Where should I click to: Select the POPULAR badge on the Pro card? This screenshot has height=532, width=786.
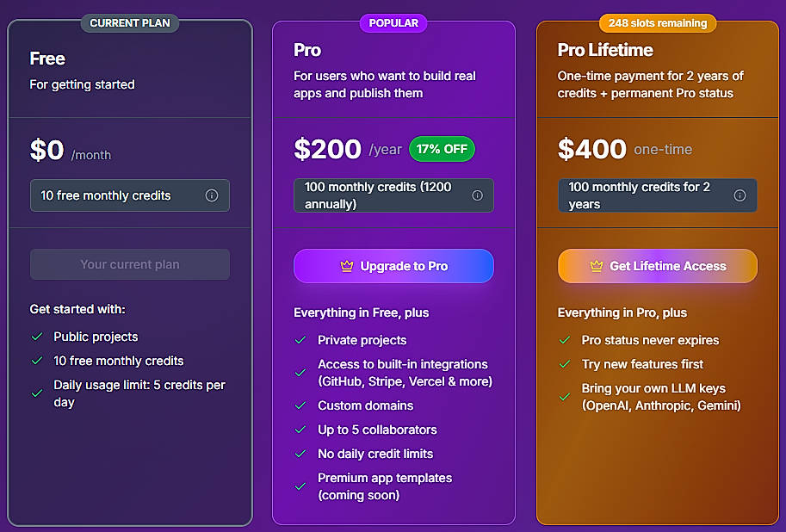click(393, 22)
